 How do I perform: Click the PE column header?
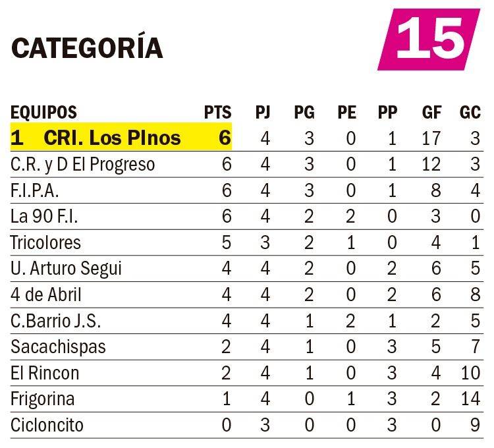pyautogui.click(x=346, y=113)
